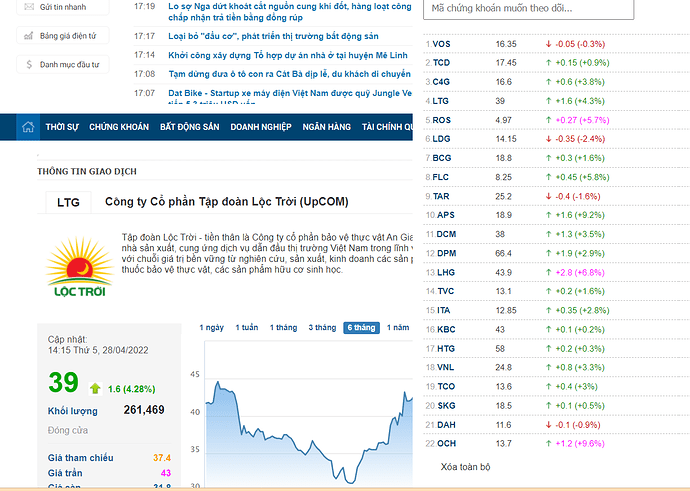Go to the home page icon
The image size is (690, 491).
point(28,127)
